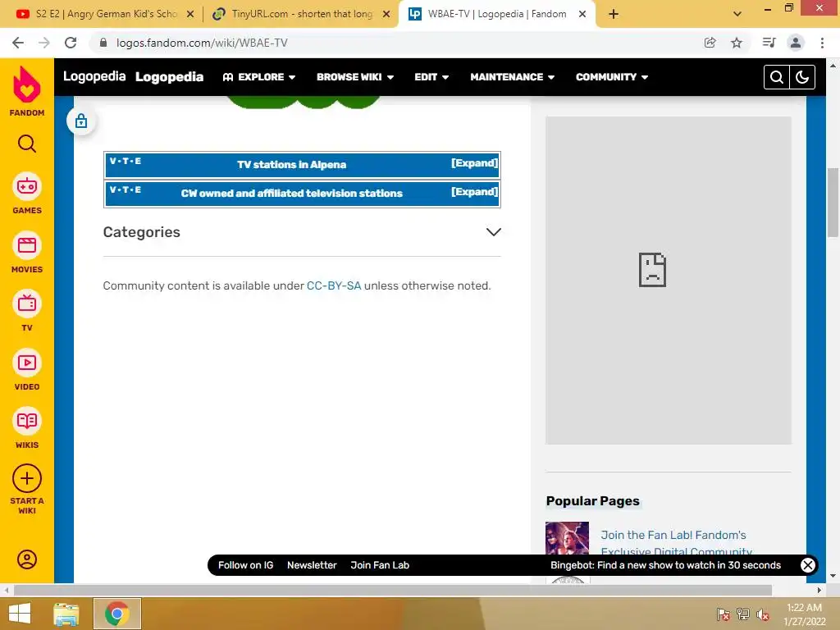This screenshot has height=630, width=840.
Task: Click the vertical page scrollbar thumb
Action: pyautogui.click(x=833, y=203)
